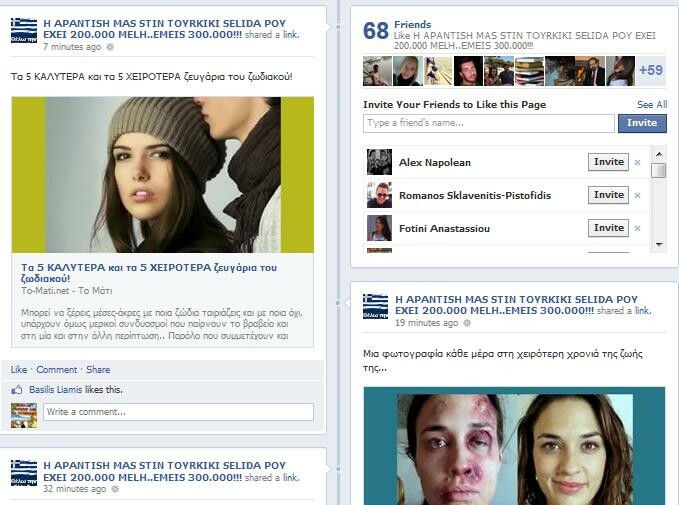Open bearded man friend thumbnail

tap(469, 71)
